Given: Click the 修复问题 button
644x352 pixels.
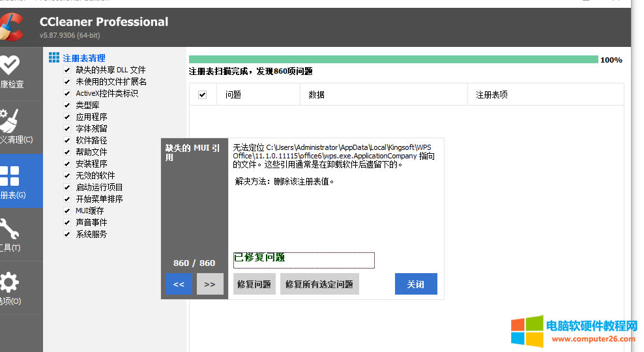Looking at the screenshot, I should [x=254, y=284].
